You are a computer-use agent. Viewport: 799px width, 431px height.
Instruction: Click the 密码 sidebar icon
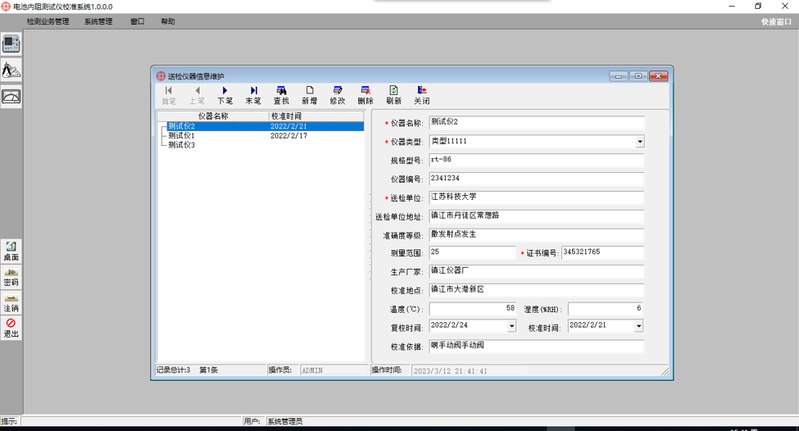11,277
